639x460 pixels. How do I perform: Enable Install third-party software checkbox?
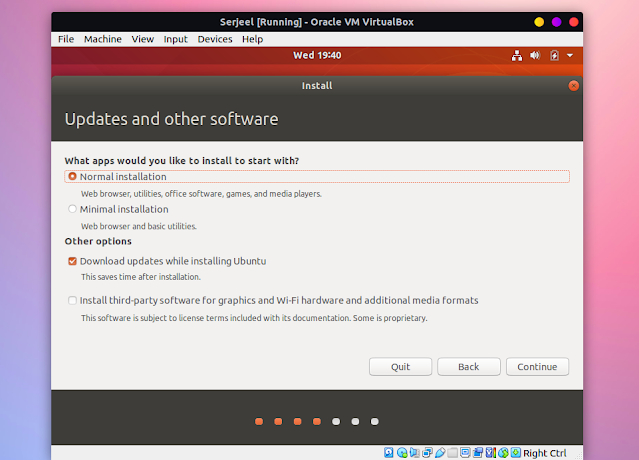coord(72,301)
